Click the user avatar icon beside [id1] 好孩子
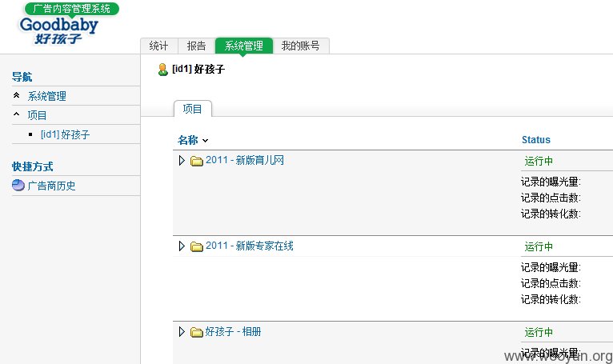The width and height of the screenshot is (613, 364). pyautogui.click(x=162, y=70)
